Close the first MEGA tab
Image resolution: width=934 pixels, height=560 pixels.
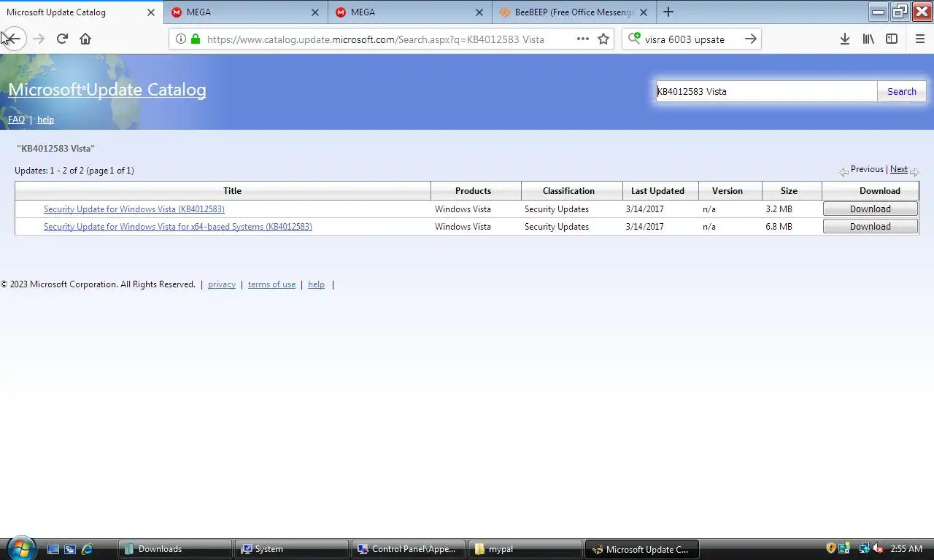[315, 12]
